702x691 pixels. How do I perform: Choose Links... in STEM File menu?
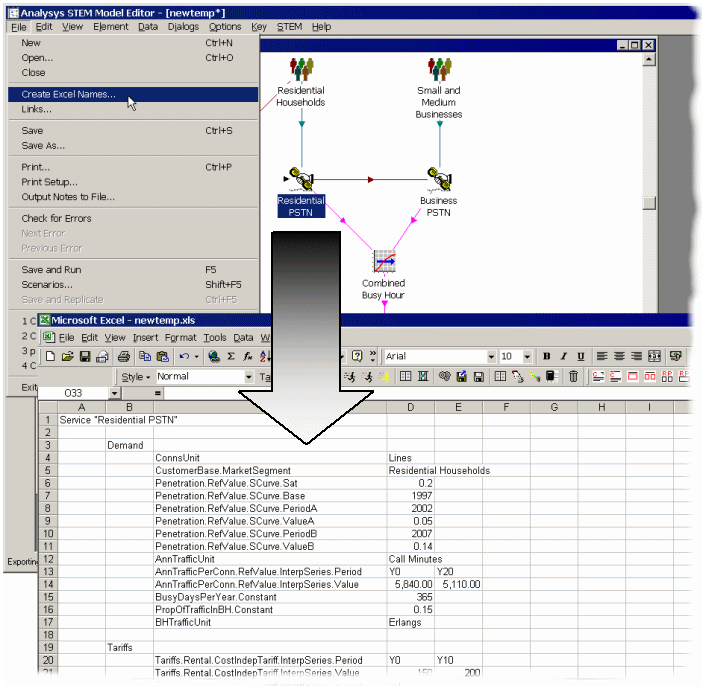tap(133, 109)
